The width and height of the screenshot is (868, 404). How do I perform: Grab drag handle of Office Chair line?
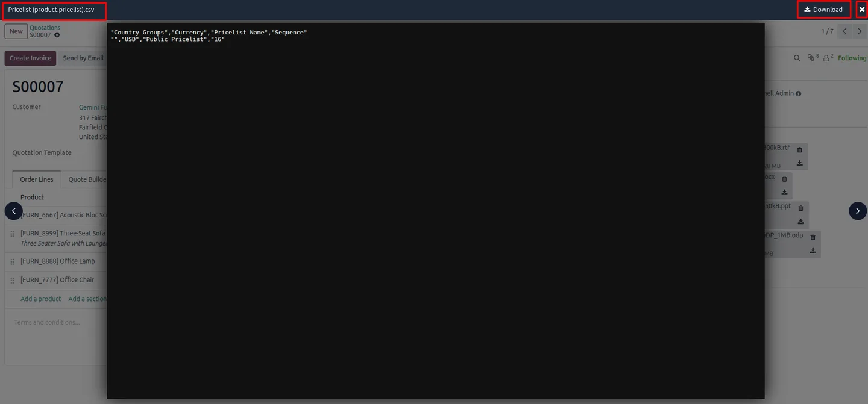13,280
